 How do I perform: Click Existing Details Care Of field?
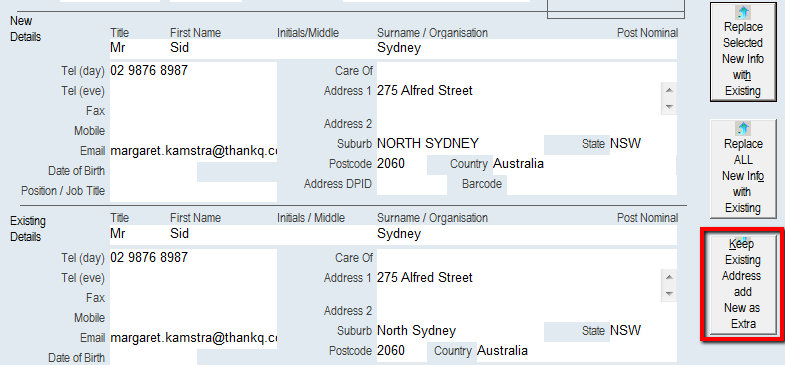pyautogui.click(x=527, y=258)
